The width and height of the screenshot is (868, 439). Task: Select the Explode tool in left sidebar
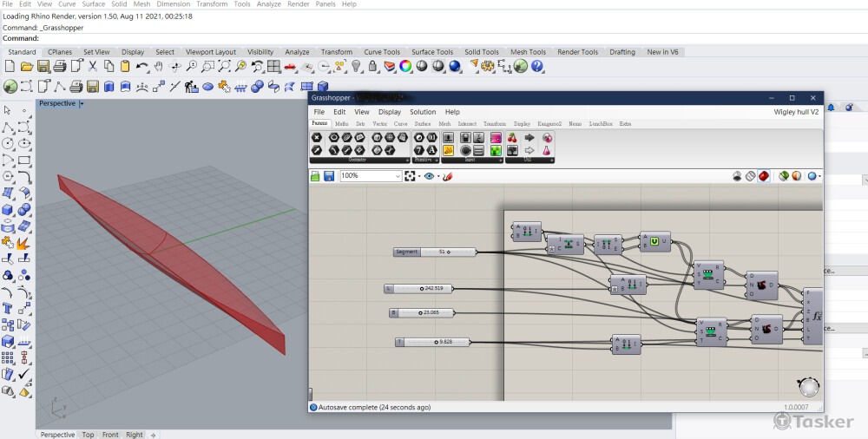[x=23, y=242]
